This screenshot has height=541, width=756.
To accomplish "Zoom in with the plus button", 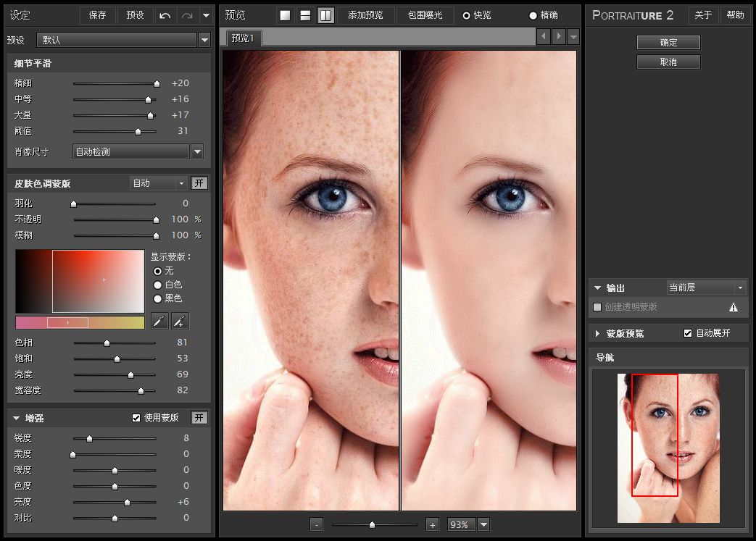I will [433, 525].
